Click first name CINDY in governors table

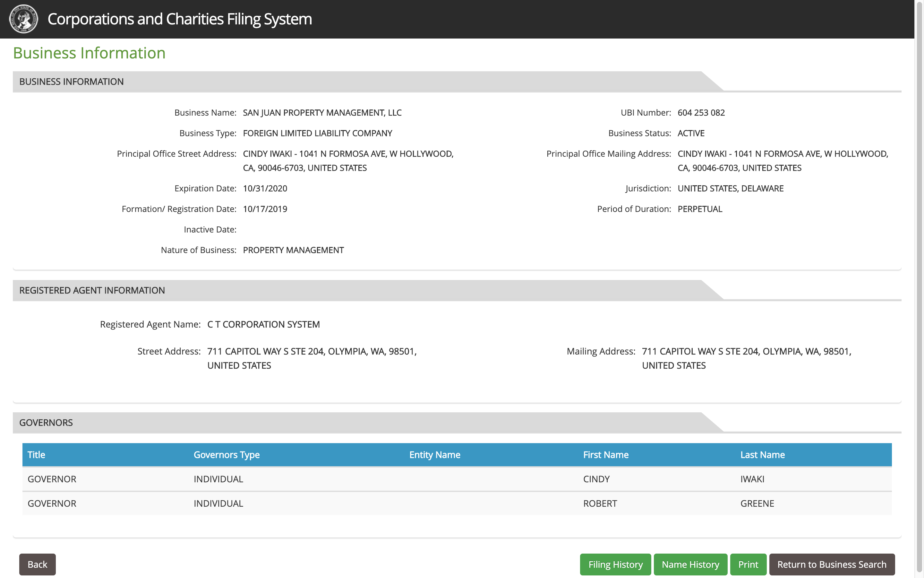point(596,479)
